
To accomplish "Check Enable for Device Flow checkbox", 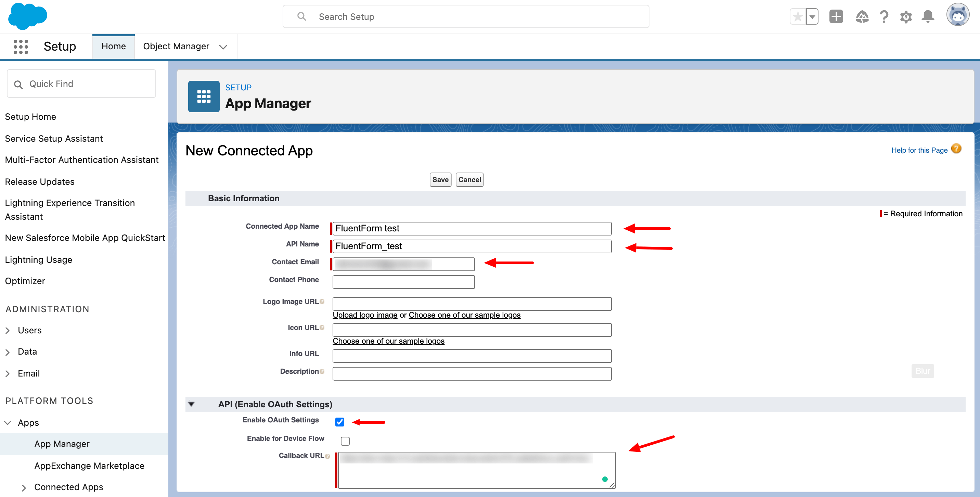I will coord(345,441).
